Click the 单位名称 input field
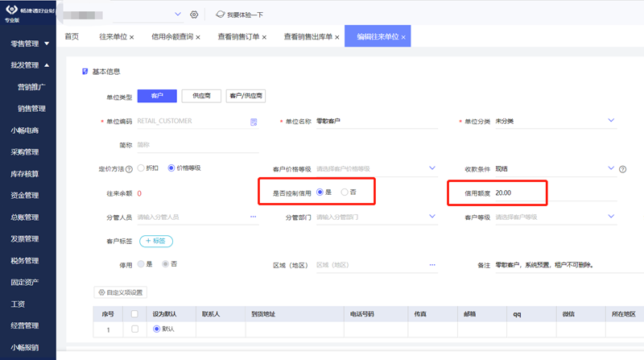 click(377, 122)
